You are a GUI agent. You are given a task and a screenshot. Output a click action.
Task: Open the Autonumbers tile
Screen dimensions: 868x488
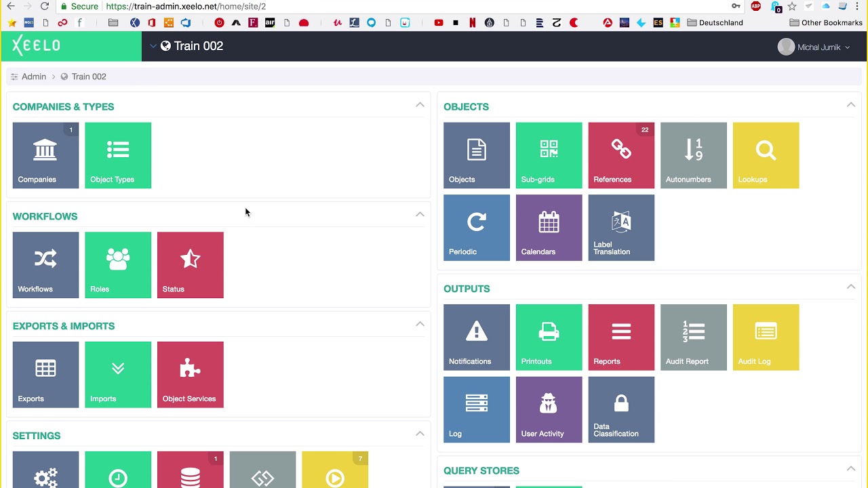[694, 155]
